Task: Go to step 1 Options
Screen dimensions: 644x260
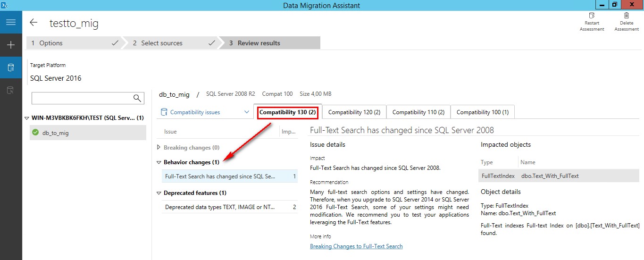Action: coord(74,43)
